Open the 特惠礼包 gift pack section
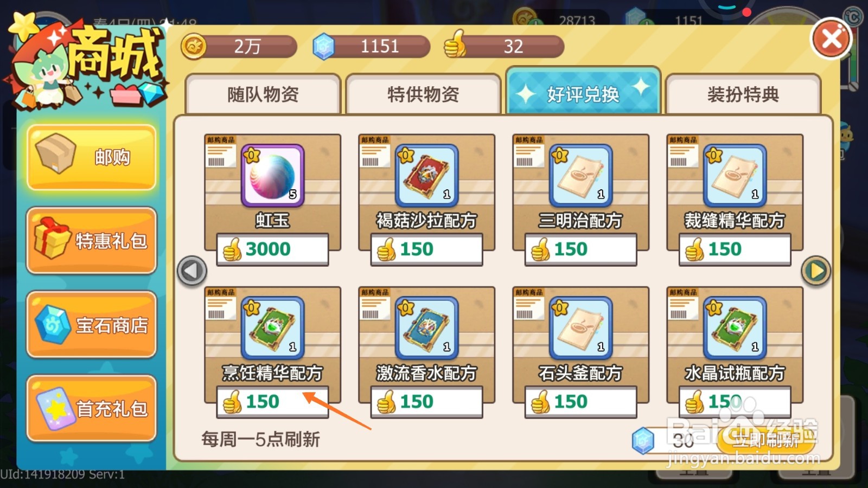Viewport: 868px width, 488px height. 91,241
